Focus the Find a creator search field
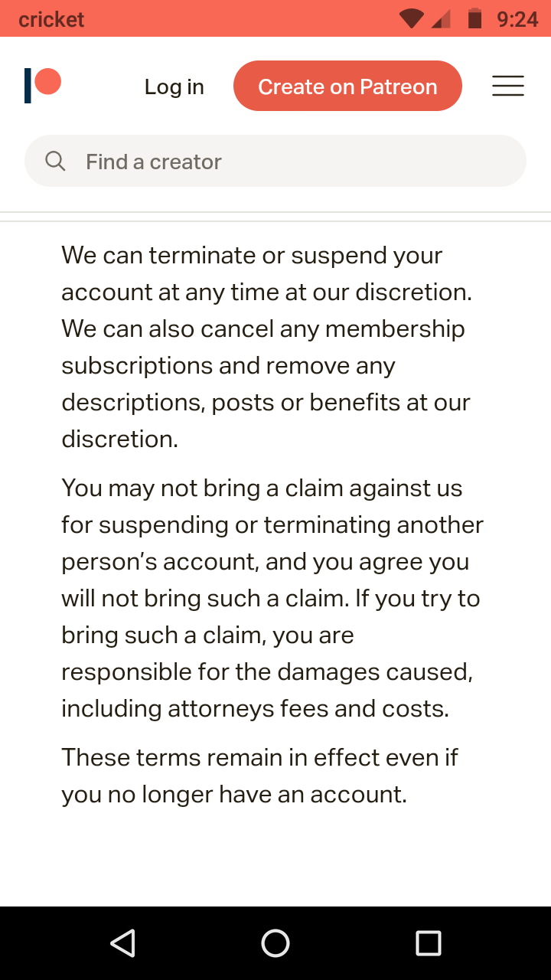The height and width of the screenshot is (980, 551). pos(291,162)
